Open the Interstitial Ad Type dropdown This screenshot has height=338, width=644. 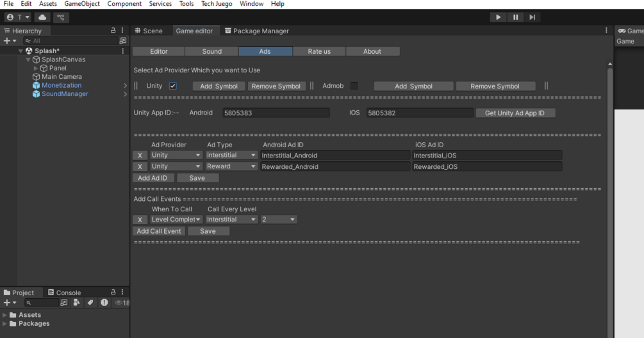[231, 155]
